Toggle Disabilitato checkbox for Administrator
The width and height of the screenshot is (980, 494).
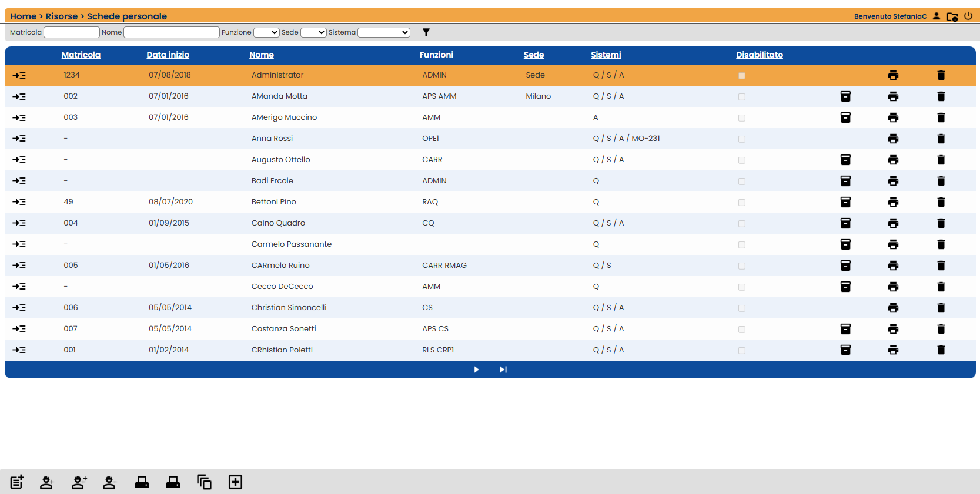(742, 76)
